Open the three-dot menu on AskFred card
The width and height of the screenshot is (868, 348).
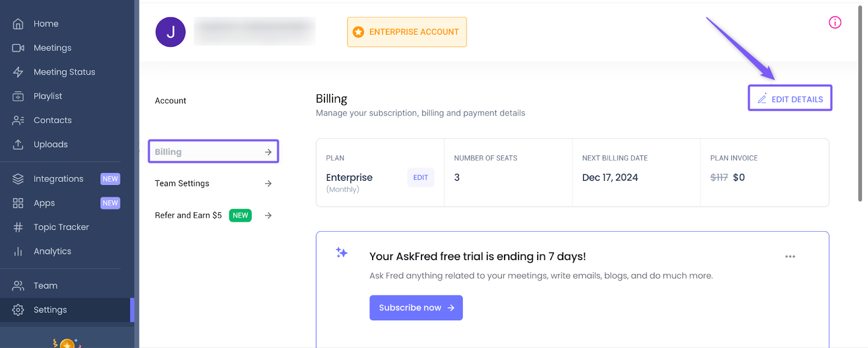coord(790,256)
